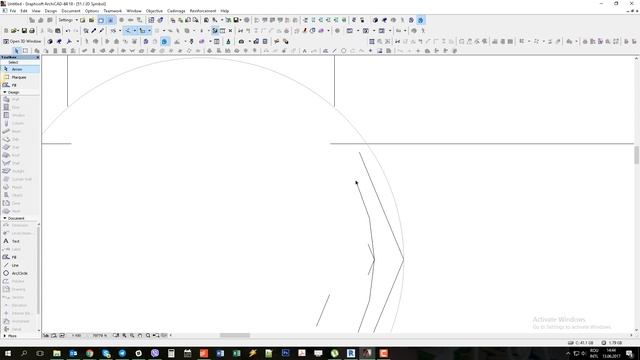The width and height of the screenshot is (640, 360).
Task: Open the dropdown beside the Open file icon
Action: 19,31
